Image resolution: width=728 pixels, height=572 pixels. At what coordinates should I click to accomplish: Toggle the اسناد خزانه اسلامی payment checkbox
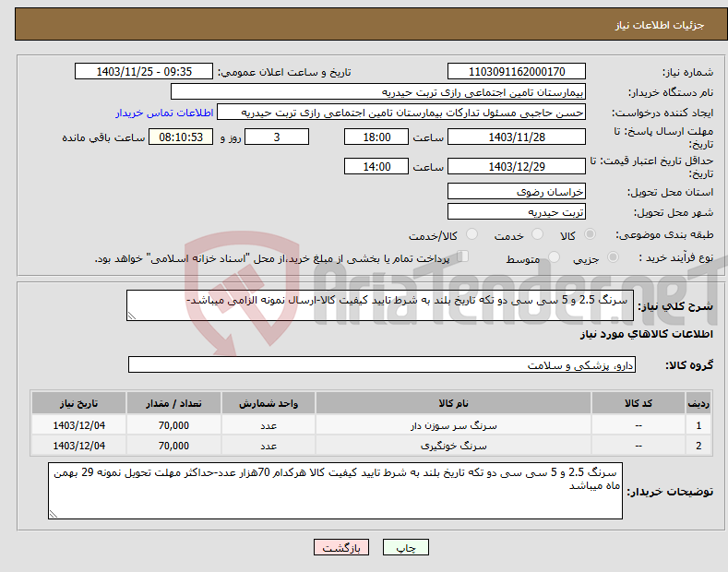click(463, 256)
